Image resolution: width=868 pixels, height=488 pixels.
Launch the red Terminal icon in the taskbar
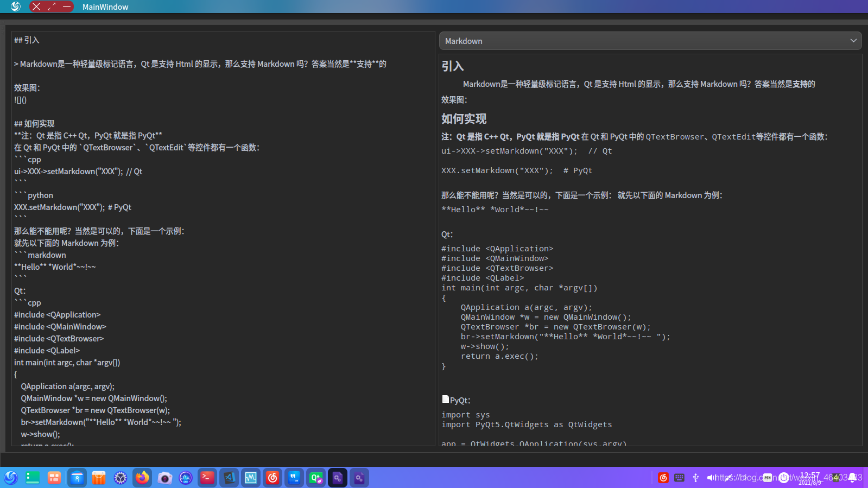(x=207, y=478)
